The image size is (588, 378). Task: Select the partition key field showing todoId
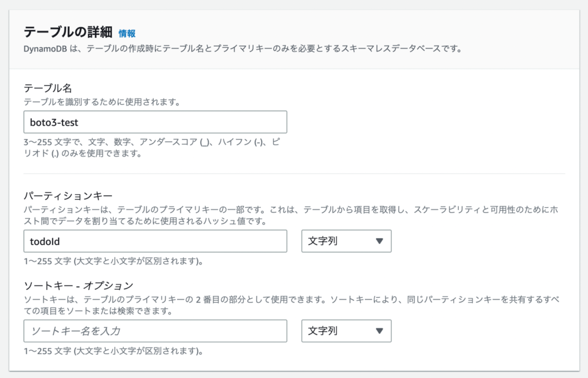click(x=155, y=241)
